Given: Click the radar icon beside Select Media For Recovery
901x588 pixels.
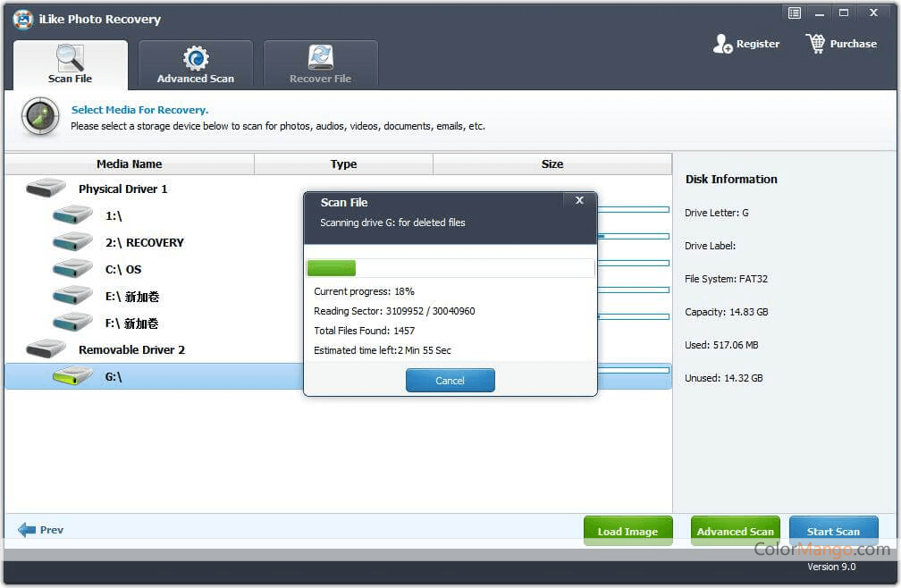Looking at the screenshot, I should click(40, 116).
